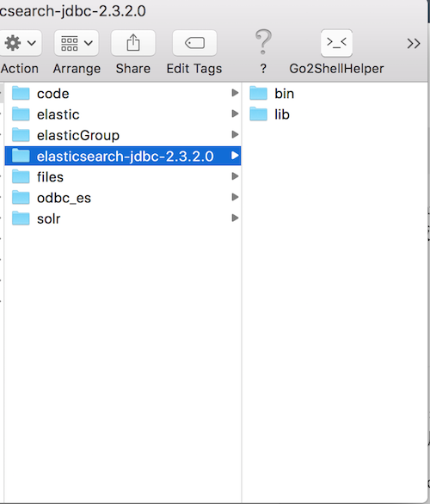Launch the Go2ShellHelper terminal icon
The height and width of the screenshot is (504, 430).
pos(336,43)
